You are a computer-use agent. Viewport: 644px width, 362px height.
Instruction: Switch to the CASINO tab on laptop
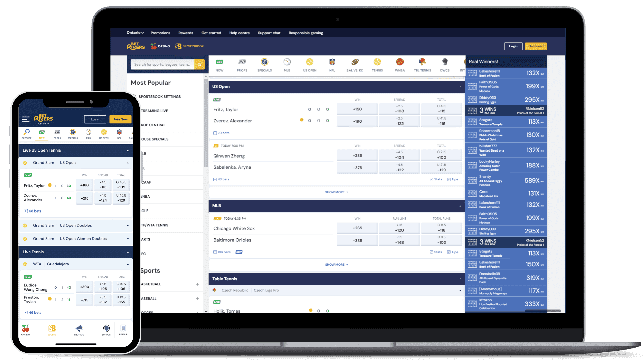pos(160,46)
